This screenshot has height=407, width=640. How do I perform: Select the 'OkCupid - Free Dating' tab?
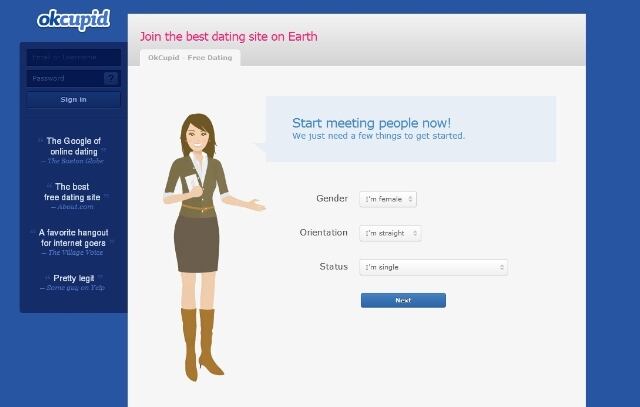[190, 57]
